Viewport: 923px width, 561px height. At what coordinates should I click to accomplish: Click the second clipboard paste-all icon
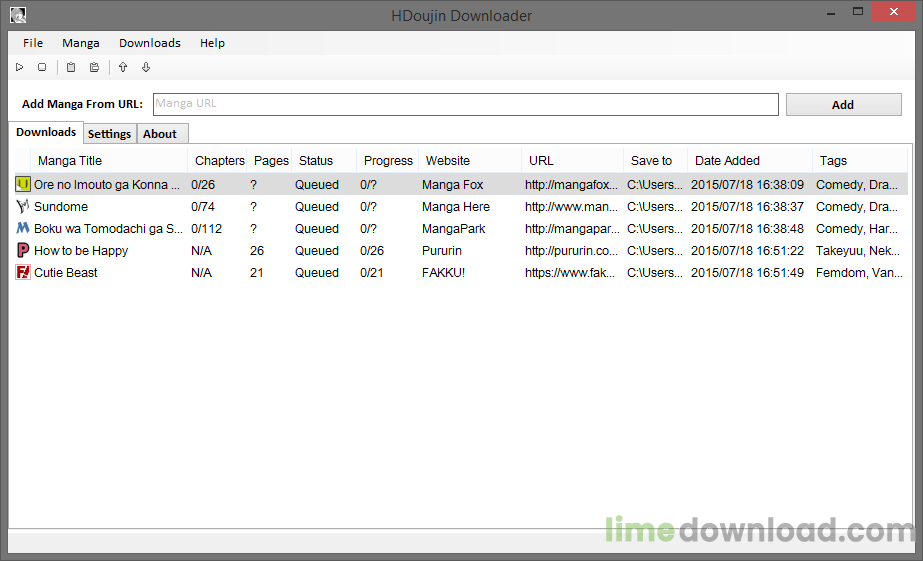pyautogui.click(x=94, y=67)
